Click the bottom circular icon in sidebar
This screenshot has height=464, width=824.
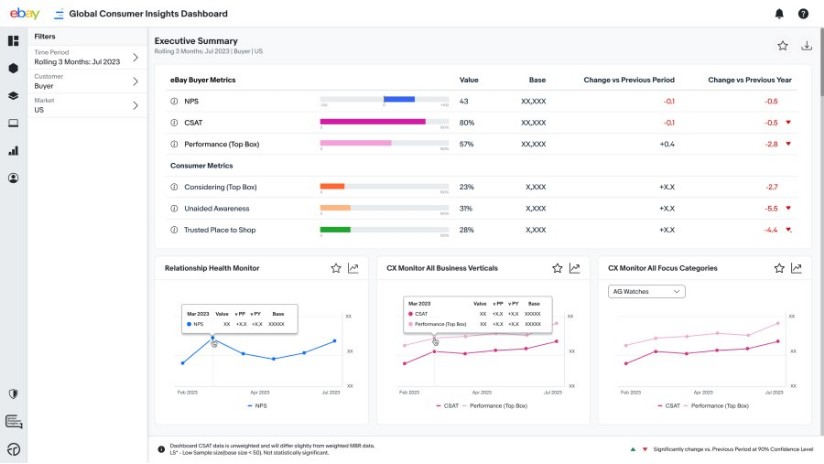(x=14, y=449)
